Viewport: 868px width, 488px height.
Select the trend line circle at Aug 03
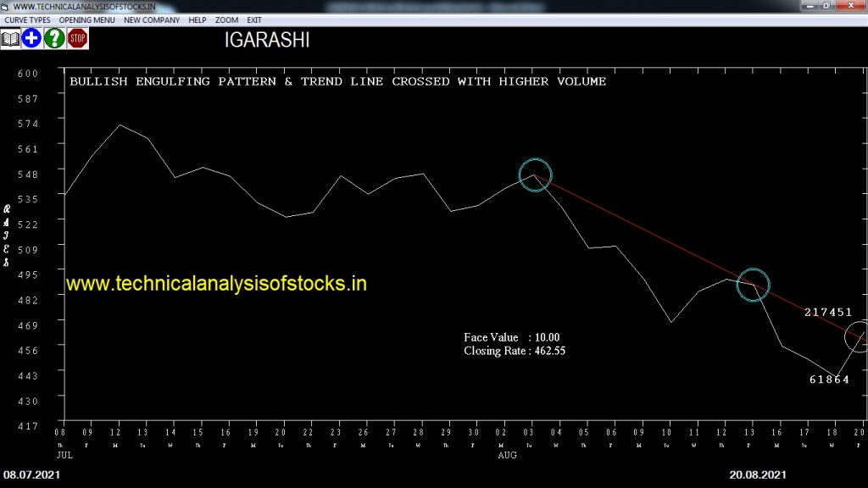(x=535, y=175)
